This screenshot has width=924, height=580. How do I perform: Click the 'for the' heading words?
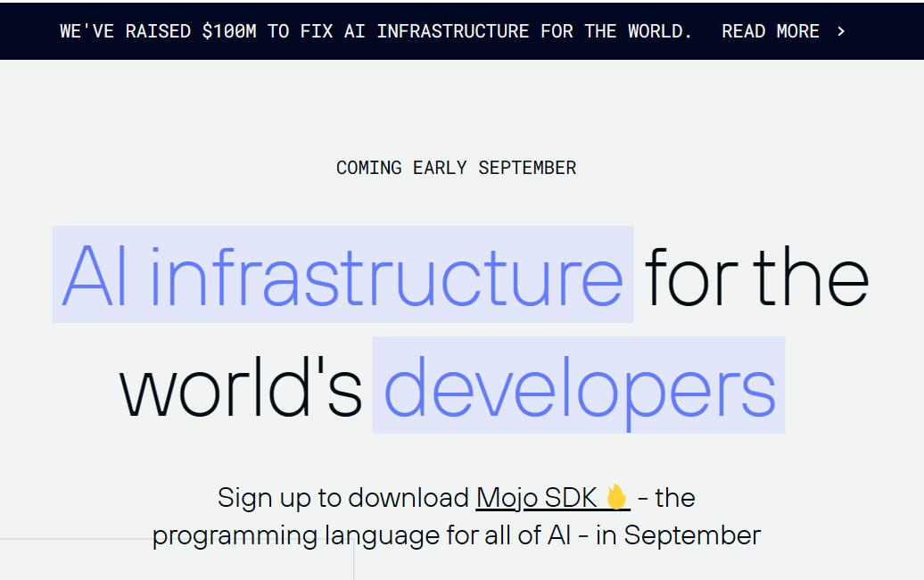point(756,276)
